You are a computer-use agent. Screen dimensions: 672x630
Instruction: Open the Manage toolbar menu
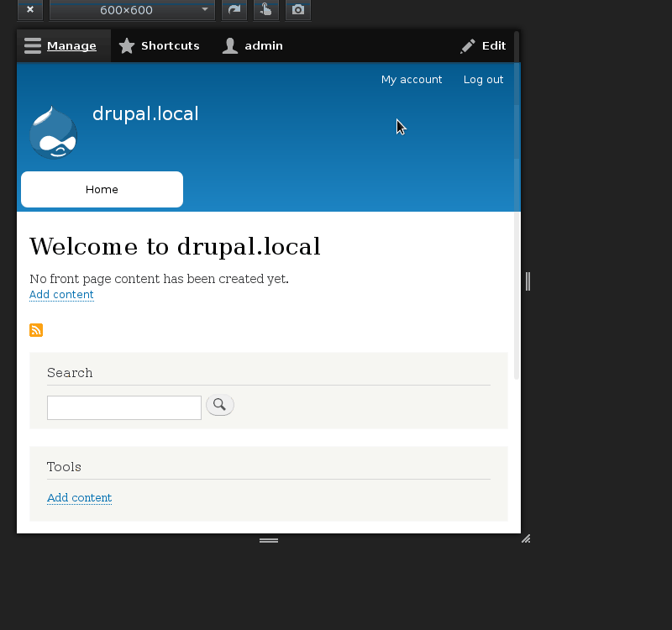pos(64,46)
